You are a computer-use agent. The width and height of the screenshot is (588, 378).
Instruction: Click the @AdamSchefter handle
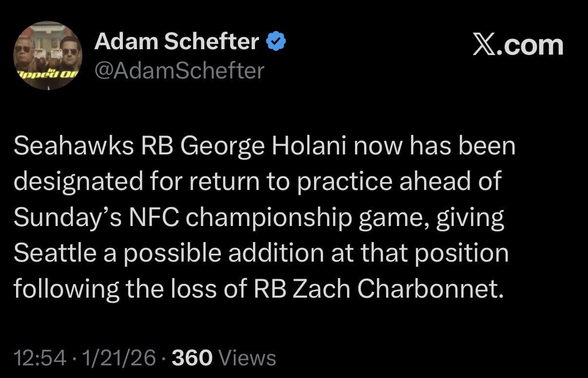179,71
